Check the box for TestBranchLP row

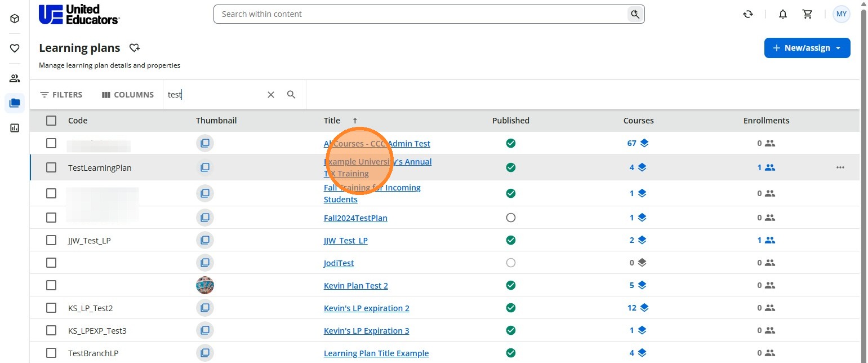51,353
